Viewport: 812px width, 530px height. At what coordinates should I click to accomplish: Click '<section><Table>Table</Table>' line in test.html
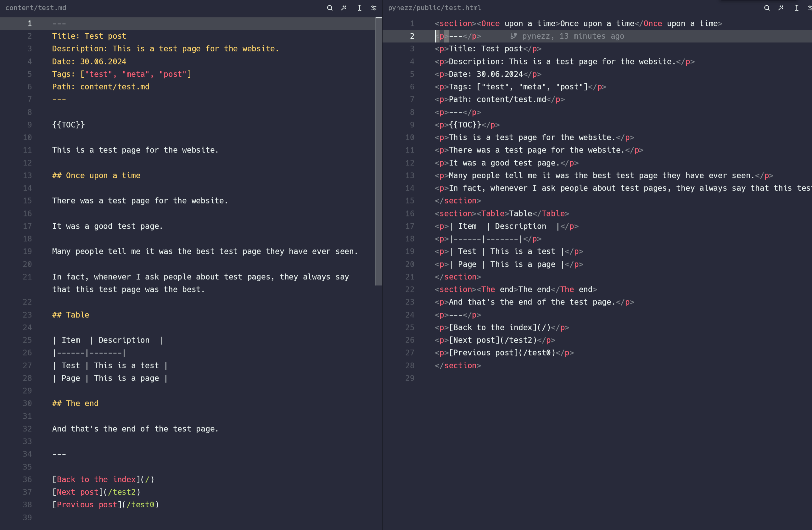click(x=502, y=214)
